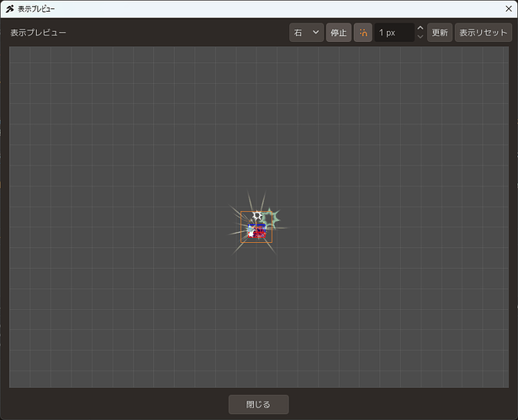Decrease the px value with down arrow
Image resolution: width=518 pixels, height=420 pixels.
[420, 37]
